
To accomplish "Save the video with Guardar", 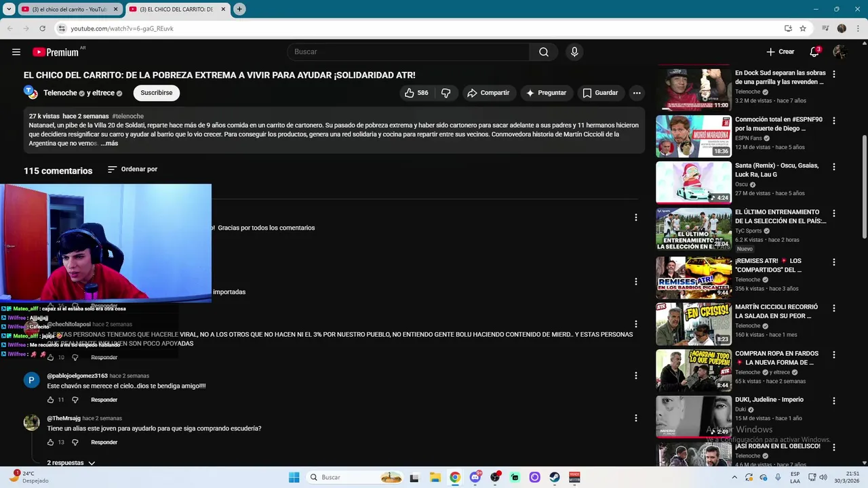I will pyautogui.click(x=600, y=93).
